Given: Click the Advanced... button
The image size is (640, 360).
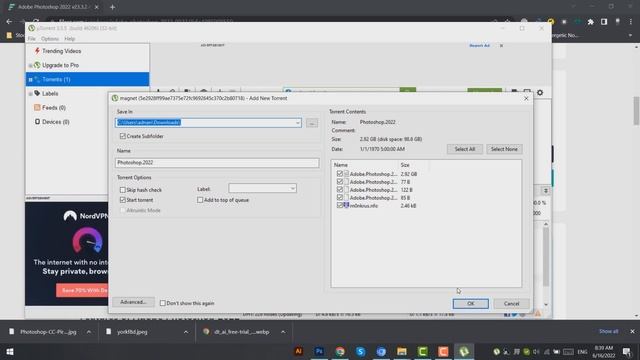Looking at the screenshot, I should point(133,302).
